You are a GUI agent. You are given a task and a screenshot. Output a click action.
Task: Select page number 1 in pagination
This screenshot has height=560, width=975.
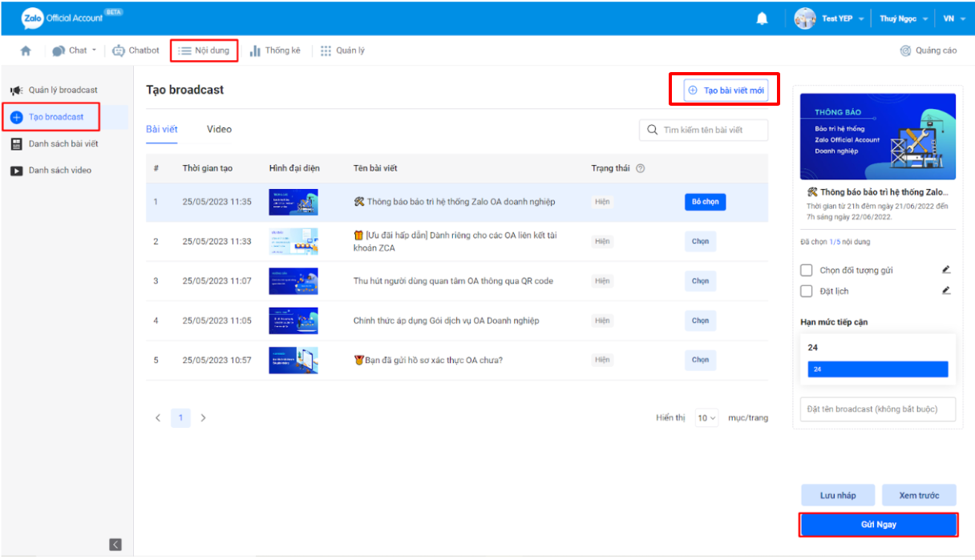180,418
